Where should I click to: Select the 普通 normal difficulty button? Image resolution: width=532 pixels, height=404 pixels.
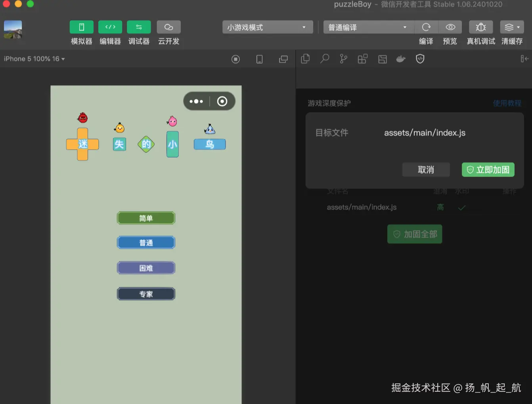146,242
